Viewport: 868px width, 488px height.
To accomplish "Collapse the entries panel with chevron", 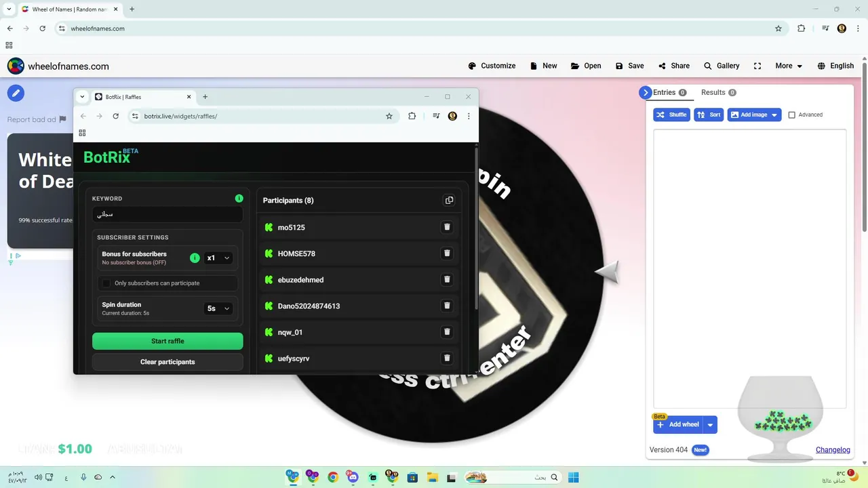I will pyautogui.click(x=645, y=93).
